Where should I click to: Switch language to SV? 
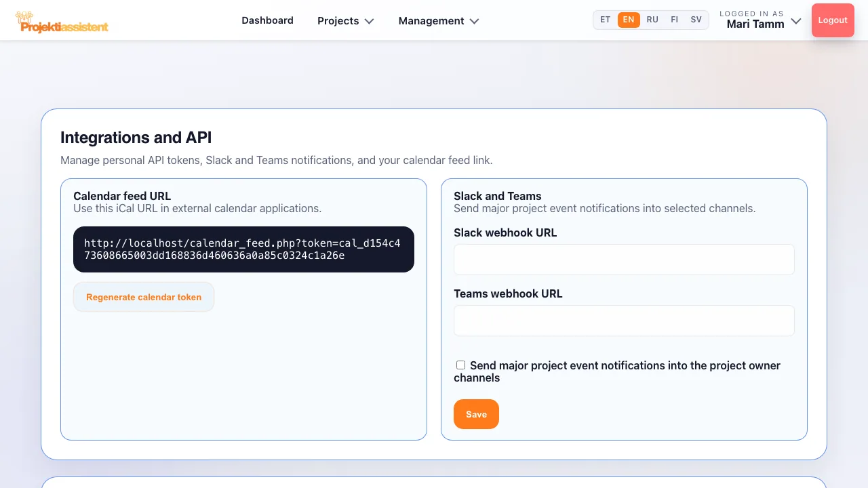coord(696,20)
